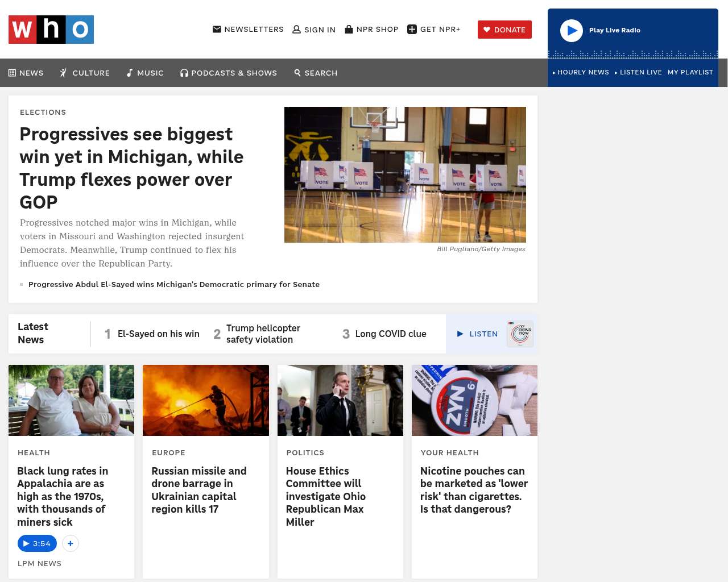Click the Bill Pugliano/Getty Images photo credit

[481, 249]
